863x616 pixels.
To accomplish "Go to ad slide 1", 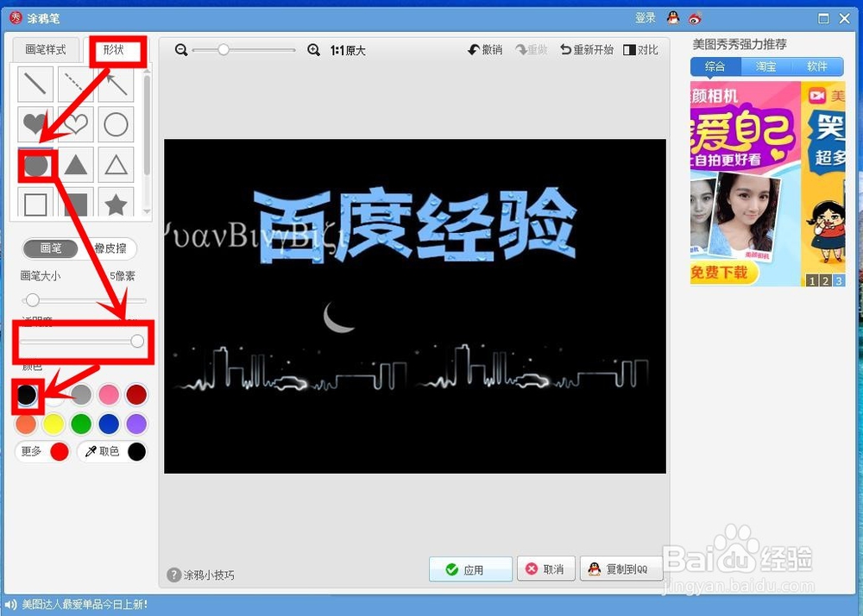I will click(812, 281).
